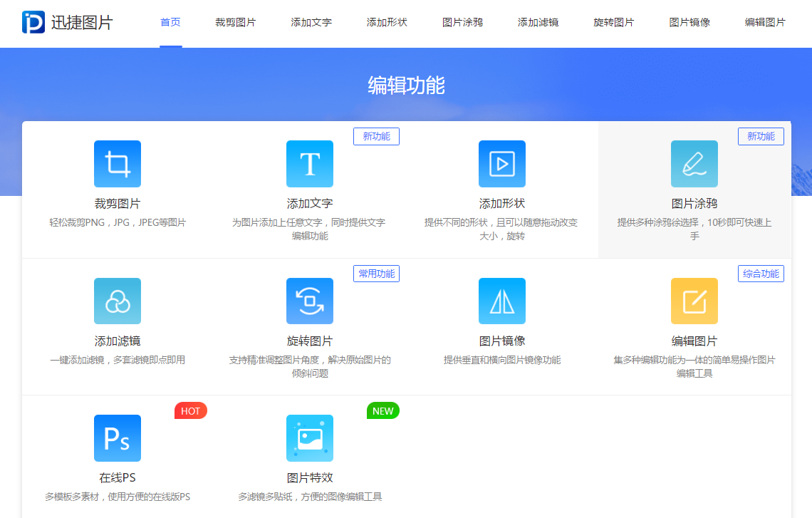Open 图片涂鸦 in the top navigation
Screen dimensions: 812x518
(x=462, y=22)
